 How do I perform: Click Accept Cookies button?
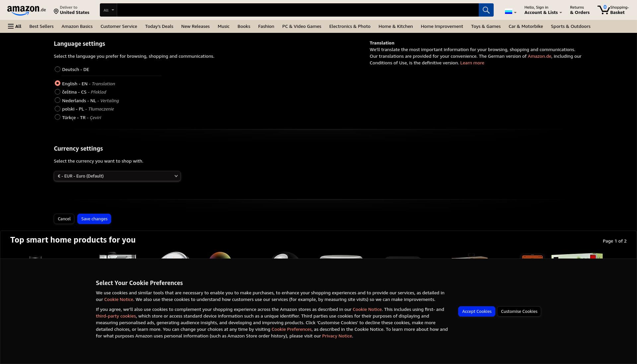click(x=477, y=311)
